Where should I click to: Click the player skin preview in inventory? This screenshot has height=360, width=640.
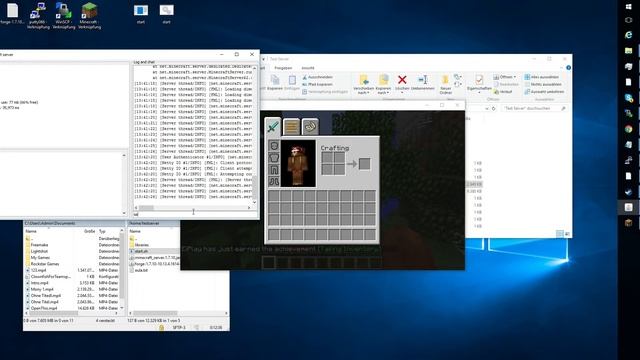tap(298, 163)
